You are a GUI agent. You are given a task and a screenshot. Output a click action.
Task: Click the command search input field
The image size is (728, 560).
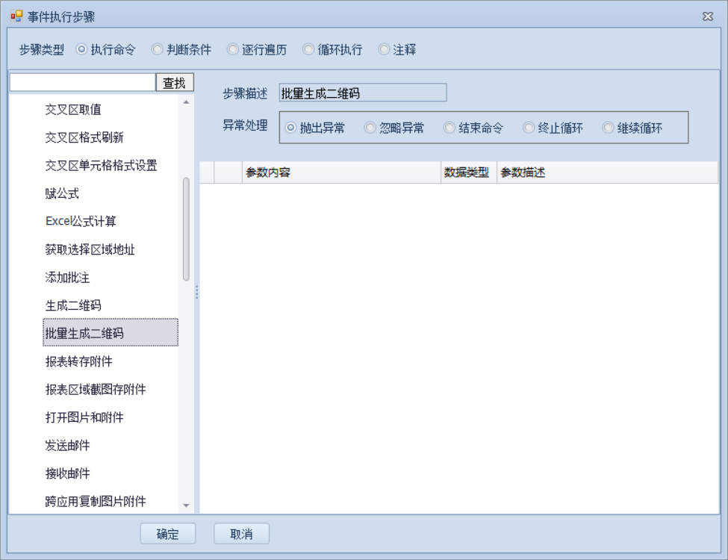82,83
